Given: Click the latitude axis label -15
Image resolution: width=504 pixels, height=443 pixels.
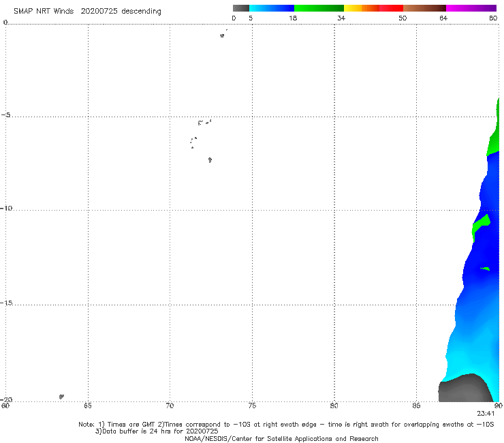Looking at the screenshot, I should (x=6, y=303).
